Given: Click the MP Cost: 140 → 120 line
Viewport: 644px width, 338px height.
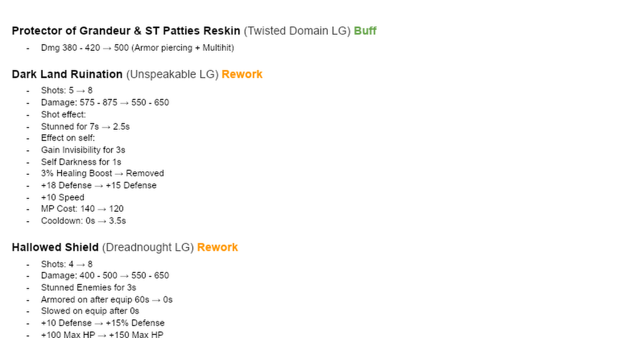Looking at the screenshot, I should coord(82,209).
